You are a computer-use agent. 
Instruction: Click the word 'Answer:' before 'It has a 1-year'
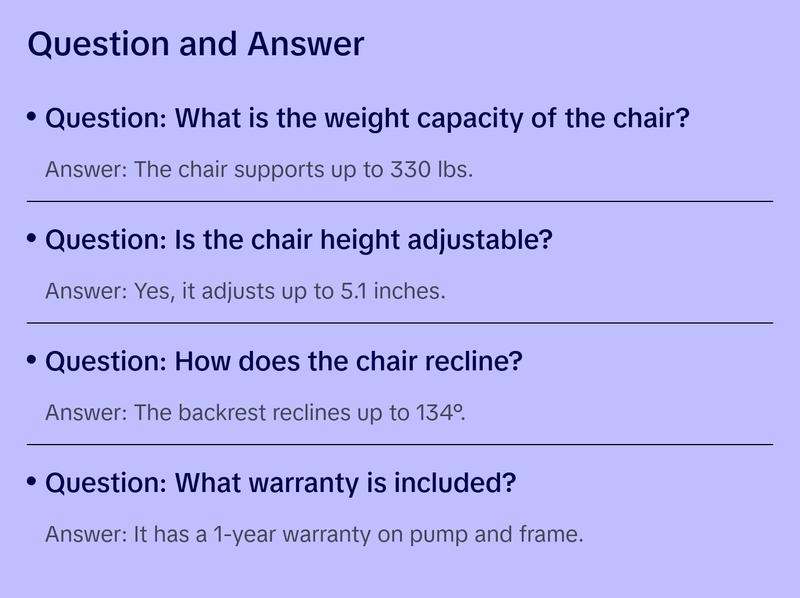tap(86, 535)
